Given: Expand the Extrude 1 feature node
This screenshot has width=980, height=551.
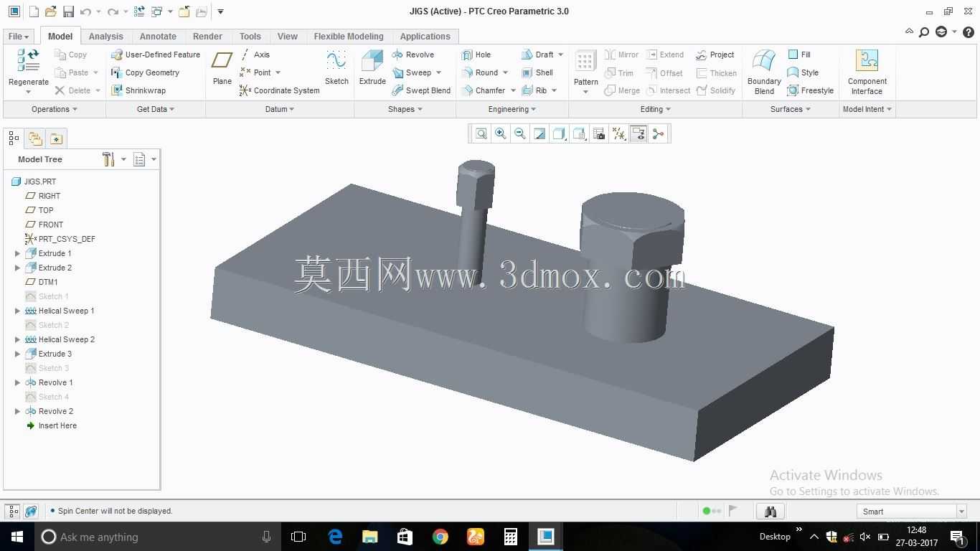Looking at the screenshot, I should (x=18, y=253).
